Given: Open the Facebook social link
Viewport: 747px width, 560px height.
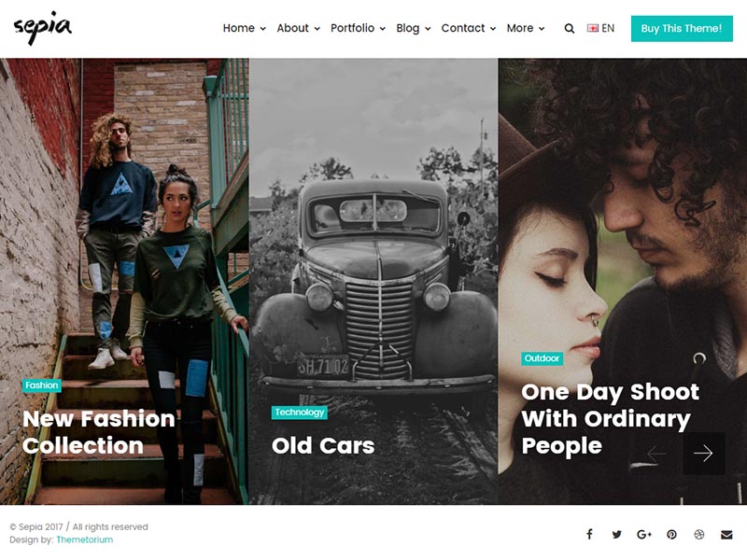Looking at the screenshot, I should click(589, 534).
